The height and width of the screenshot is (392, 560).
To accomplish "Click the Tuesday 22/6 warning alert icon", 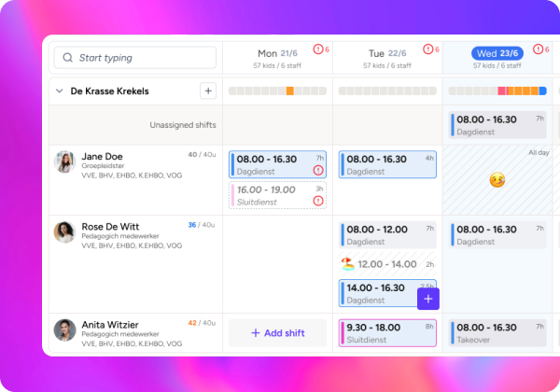I will (x=427, y=49).
